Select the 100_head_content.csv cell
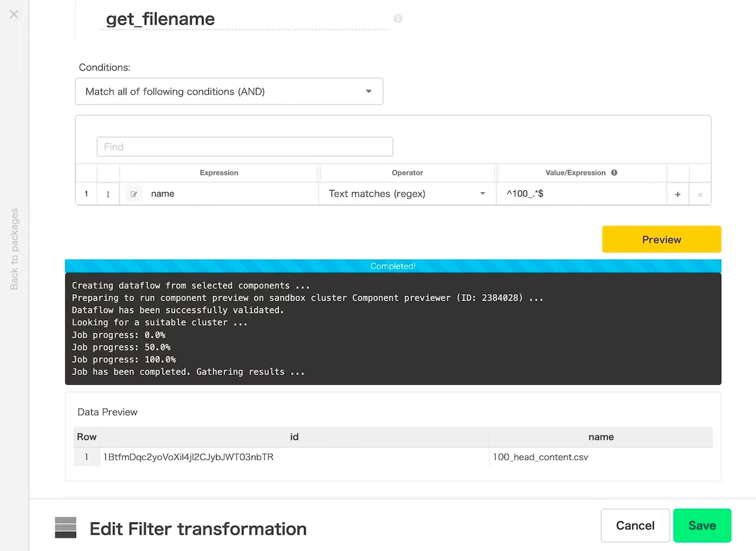 (x=601, y=457)
